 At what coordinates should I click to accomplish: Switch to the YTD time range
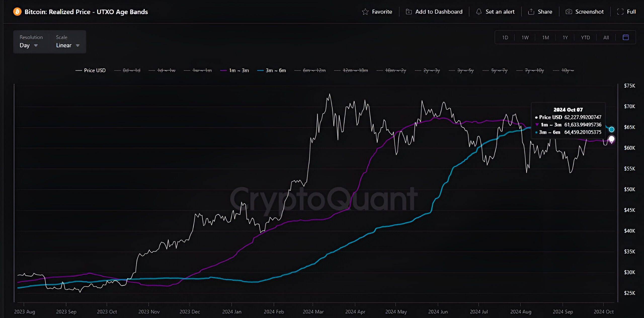[x=585, y=37]
